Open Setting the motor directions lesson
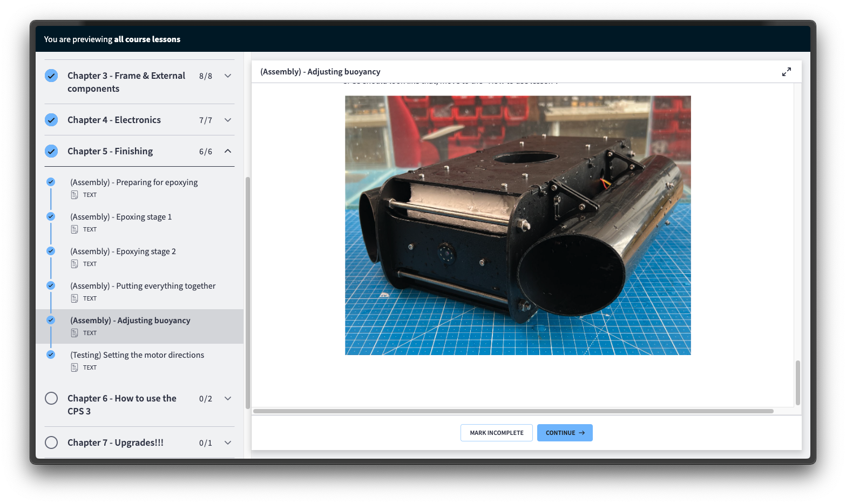The height and width of the screenshot is (504, 846). click(137, 355)
